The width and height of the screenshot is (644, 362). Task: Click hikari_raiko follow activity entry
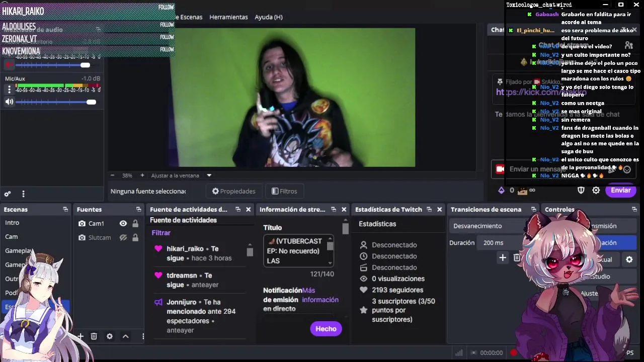click(199, 253)
